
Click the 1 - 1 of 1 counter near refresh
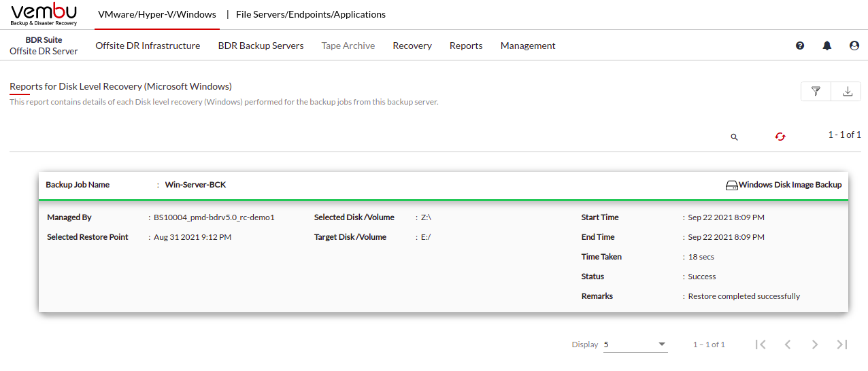[x=844, y=135]
